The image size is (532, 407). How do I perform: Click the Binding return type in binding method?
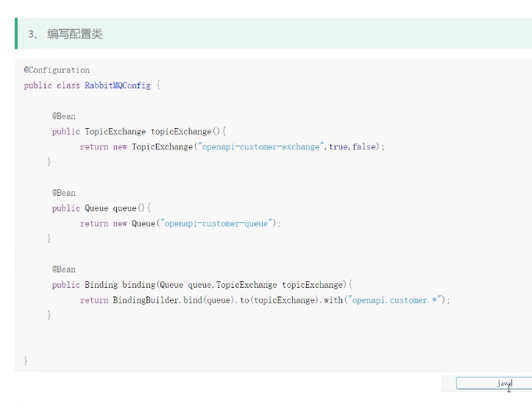tap(101, 285)
